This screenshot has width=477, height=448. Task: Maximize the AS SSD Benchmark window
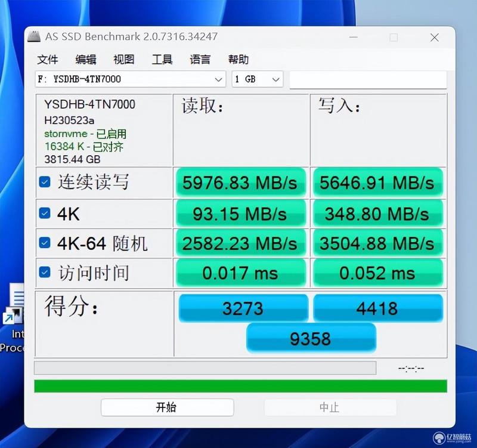point(394,37)
